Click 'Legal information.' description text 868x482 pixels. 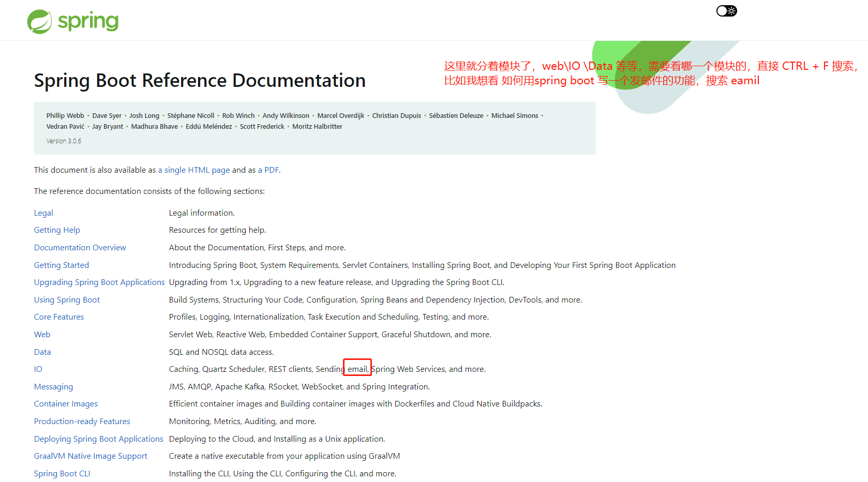coord(202,213)
